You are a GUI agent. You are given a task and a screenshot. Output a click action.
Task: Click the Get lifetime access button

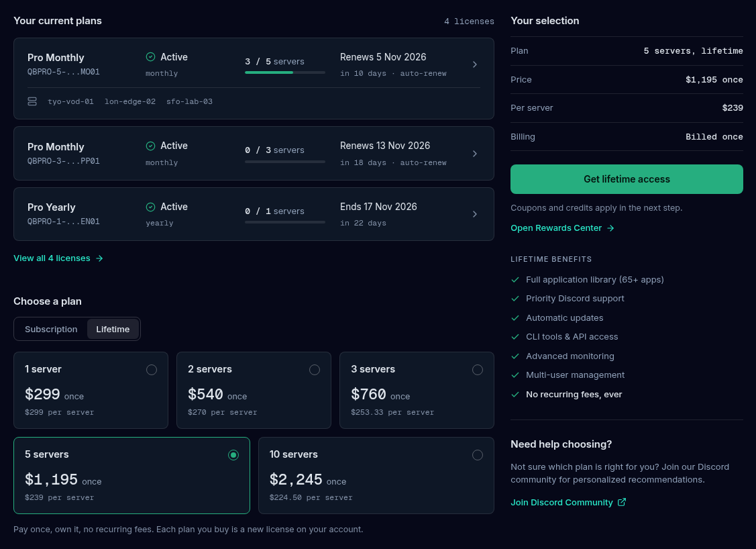pyautogui.click(x=627, y=179)
